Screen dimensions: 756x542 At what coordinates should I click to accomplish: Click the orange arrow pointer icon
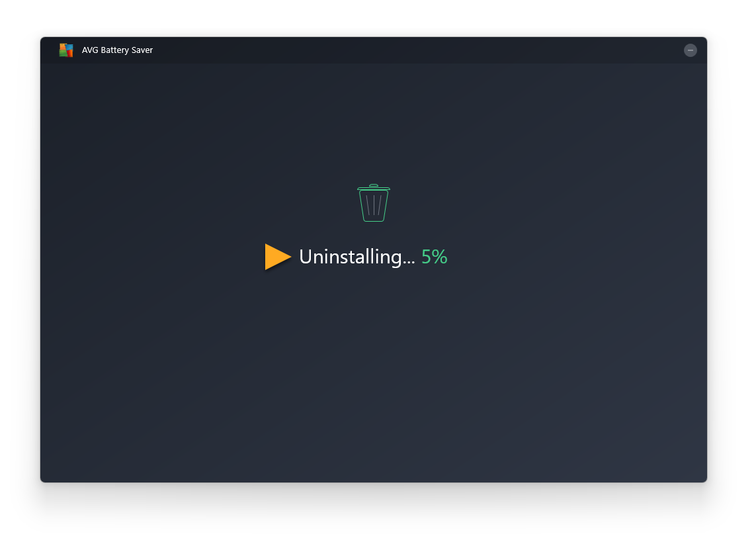coord(276,257)
